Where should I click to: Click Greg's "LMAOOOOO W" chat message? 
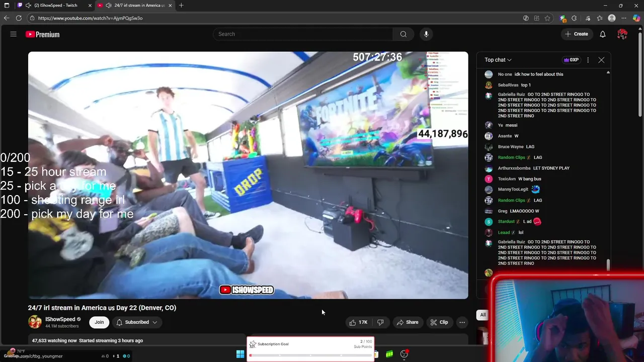(x=525, y=211)
